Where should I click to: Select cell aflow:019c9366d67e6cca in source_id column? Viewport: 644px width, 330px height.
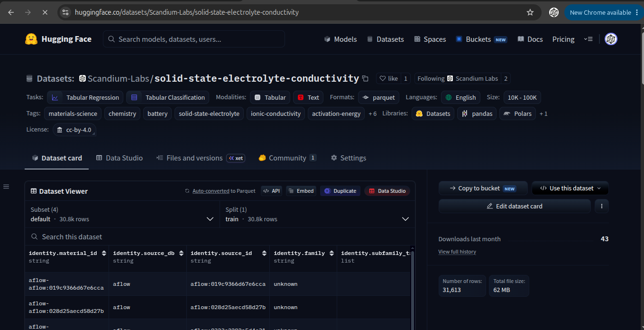228,284
